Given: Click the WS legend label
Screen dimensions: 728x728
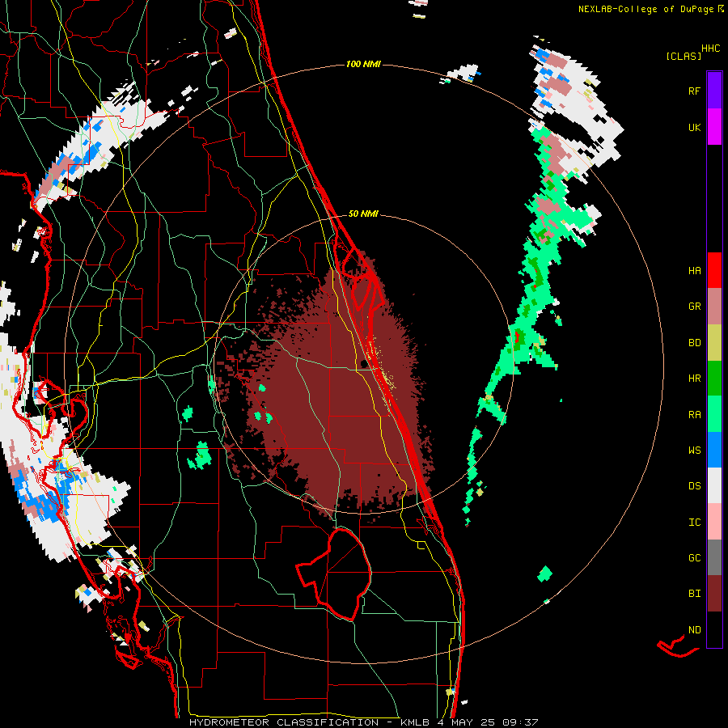Looking at the screenshot, I should [x=694, y=451].
